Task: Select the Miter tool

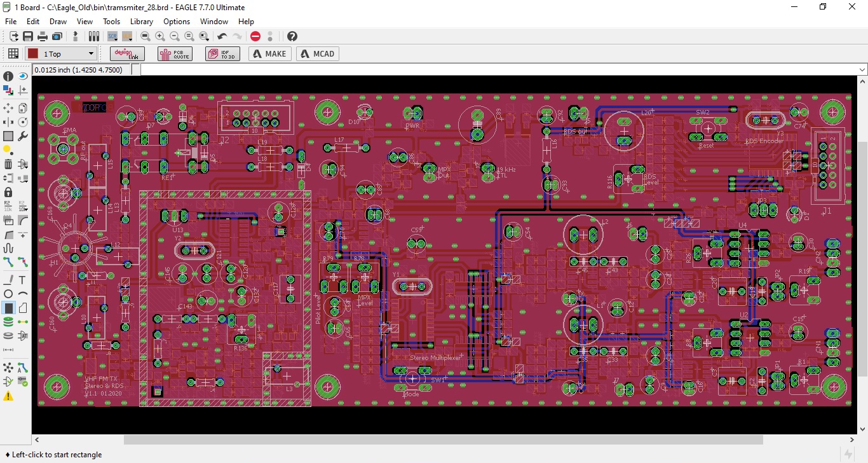Action: [23, 220]
